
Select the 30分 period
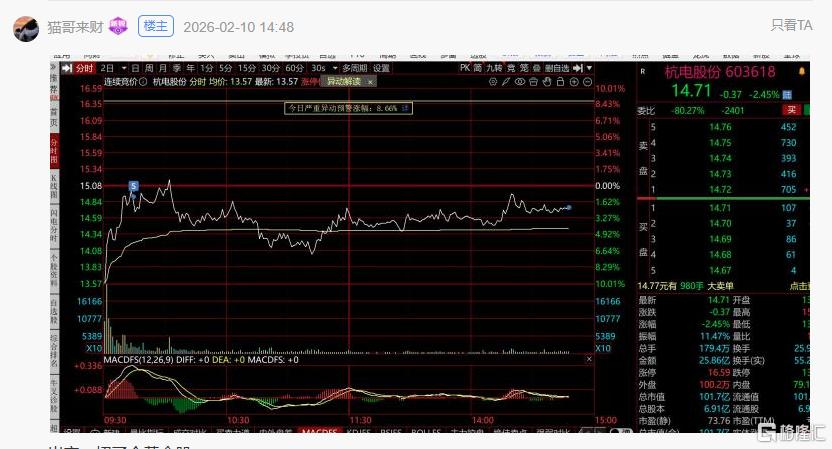click(x=271, y=68)
